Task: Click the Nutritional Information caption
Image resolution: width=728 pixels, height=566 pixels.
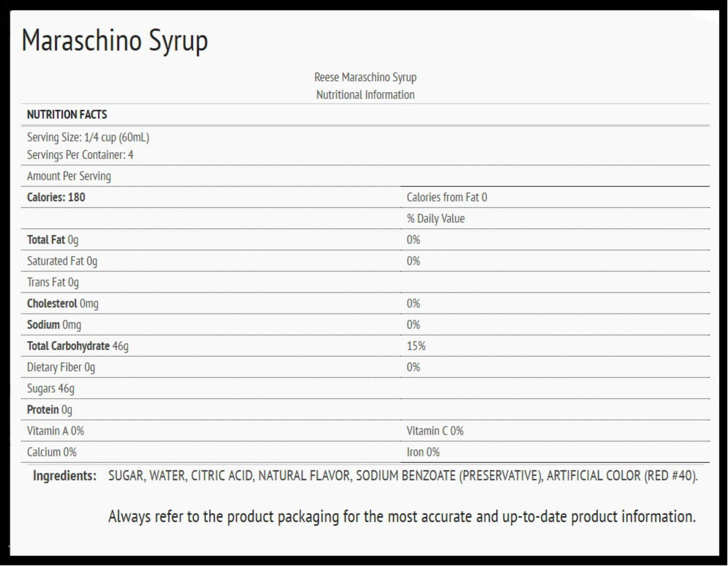Action: pos(365,95)
